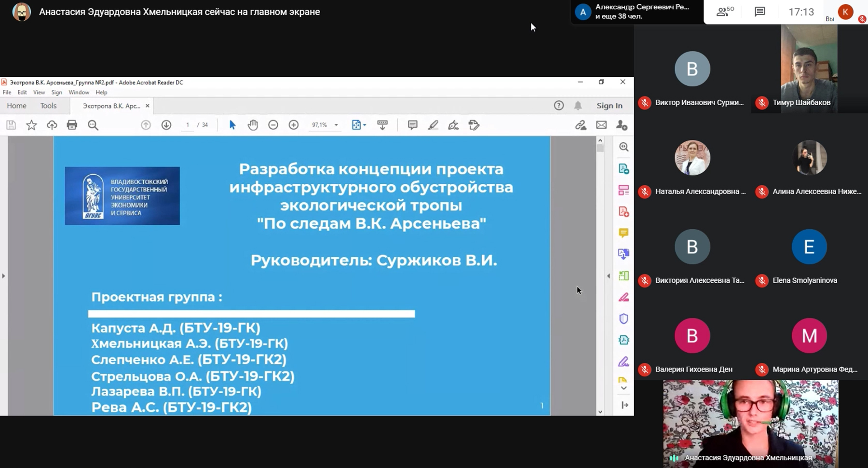Add a sticky note comment from toolbar
This screenshot has width=868, height=468.
coord(412,125)
